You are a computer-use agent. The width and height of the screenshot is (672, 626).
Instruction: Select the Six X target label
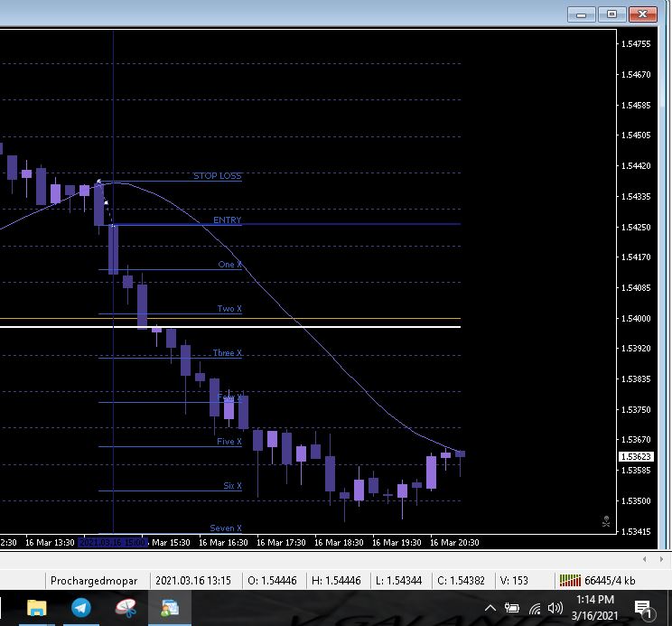pyautogui.click(x=232, y=485)
